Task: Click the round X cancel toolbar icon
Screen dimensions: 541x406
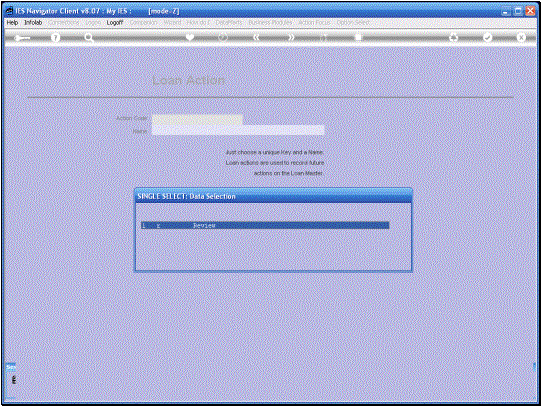Action: click(521, 37)
